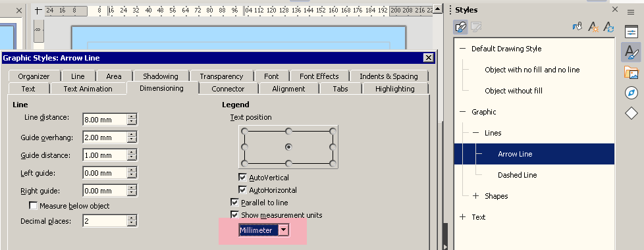Click the Decimal places field
The image size is (644, 250).
(x=105, y=221)
